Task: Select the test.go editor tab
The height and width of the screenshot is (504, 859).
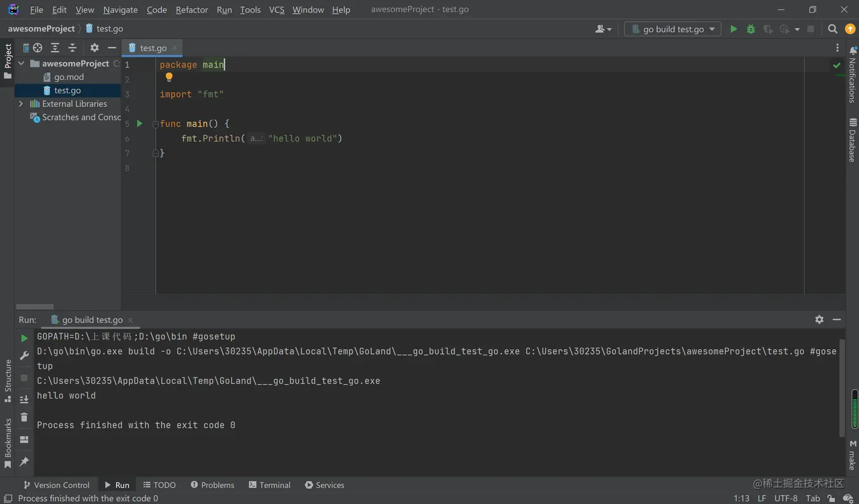Action: [152, 48]
